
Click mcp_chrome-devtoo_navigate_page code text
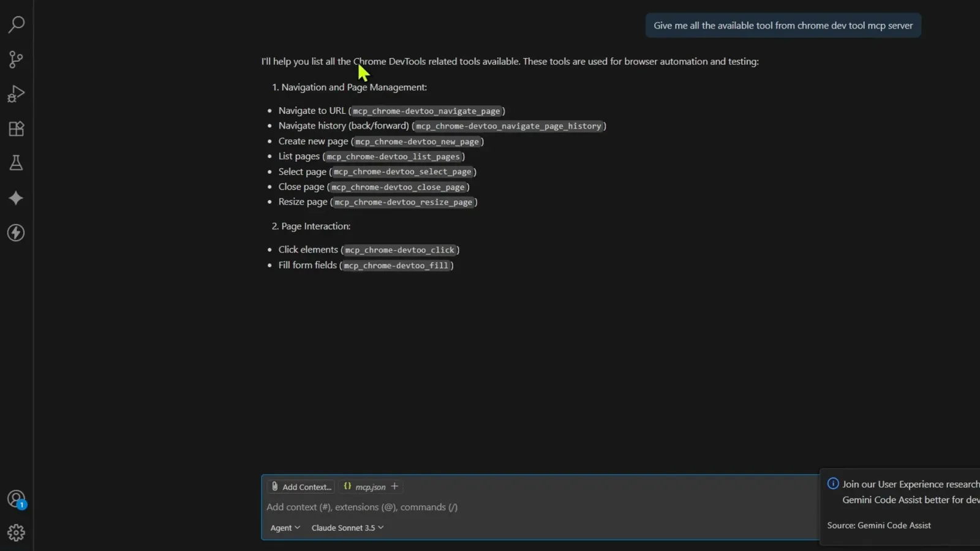click(426, 111)
